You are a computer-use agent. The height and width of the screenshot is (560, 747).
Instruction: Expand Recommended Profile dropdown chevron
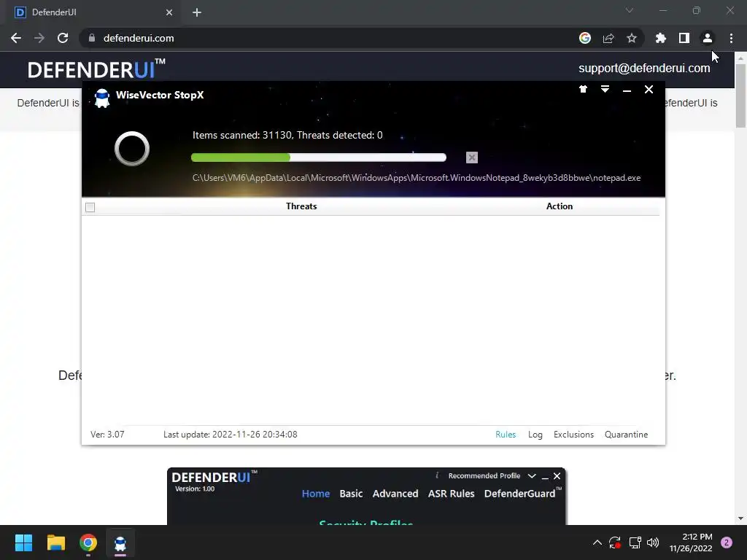[x=532, y=476]
